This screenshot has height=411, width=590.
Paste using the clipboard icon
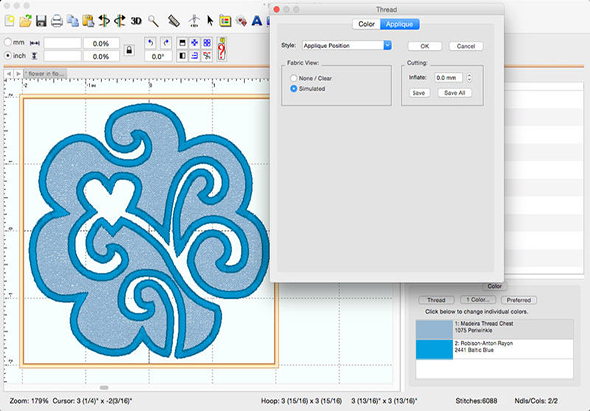coord(88,21)
